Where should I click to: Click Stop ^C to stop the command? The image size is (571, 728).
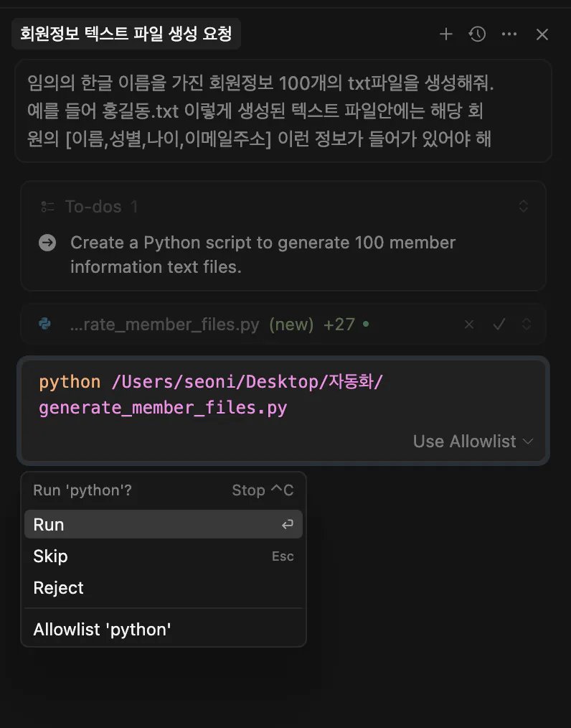point(263,490)
